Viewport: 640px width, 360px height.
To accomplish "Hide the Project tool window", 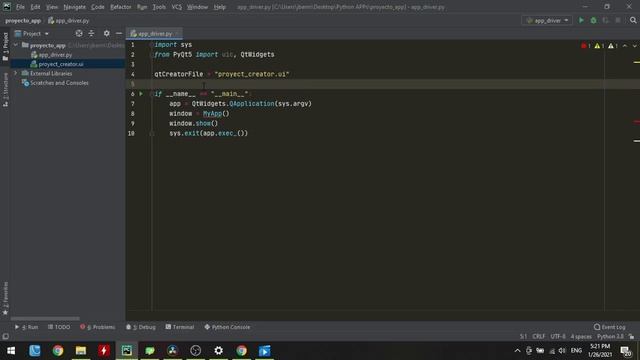I will [119, 33].
